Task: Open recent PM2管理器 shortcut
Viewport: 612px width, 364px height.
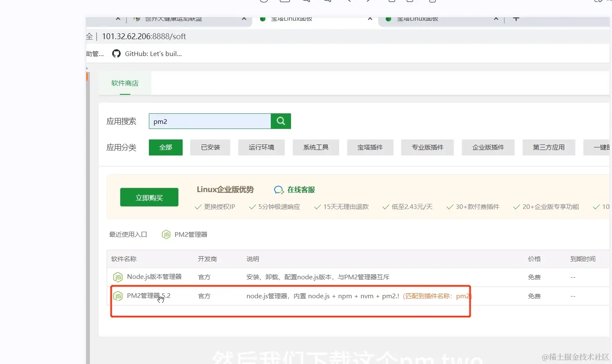Action: pyautogui.click(x=191, y=235)
